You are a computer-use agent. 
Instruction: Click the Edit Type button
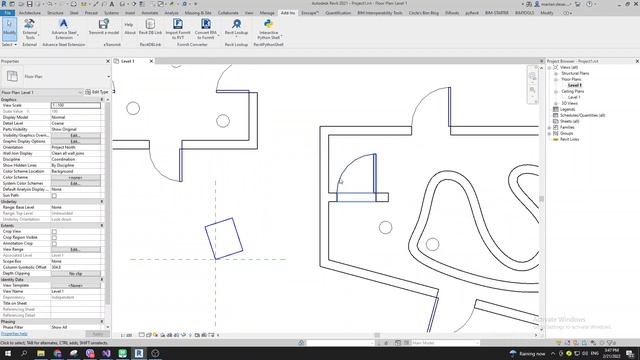point(97,92)
